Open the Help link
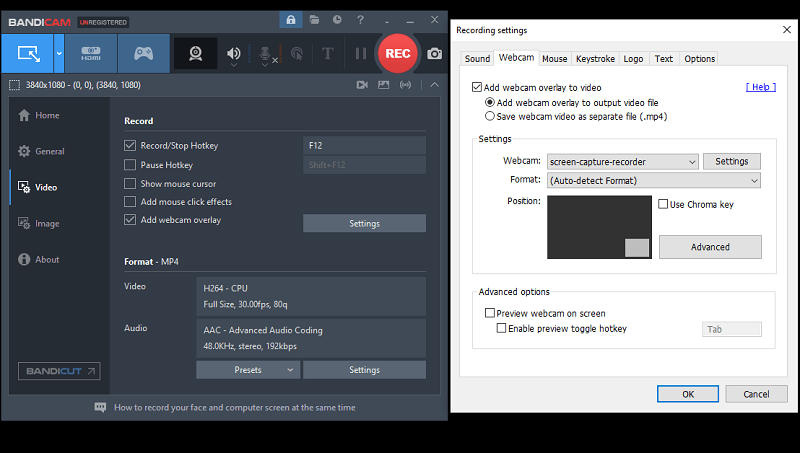Viewport: 800px width, 453px height. 760,87
